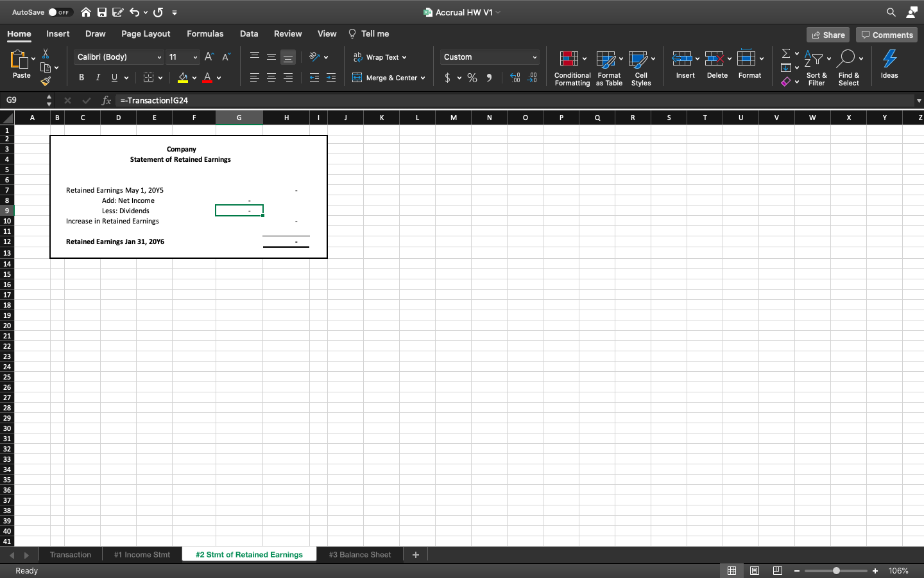Toggle Underline formatting

114,78
